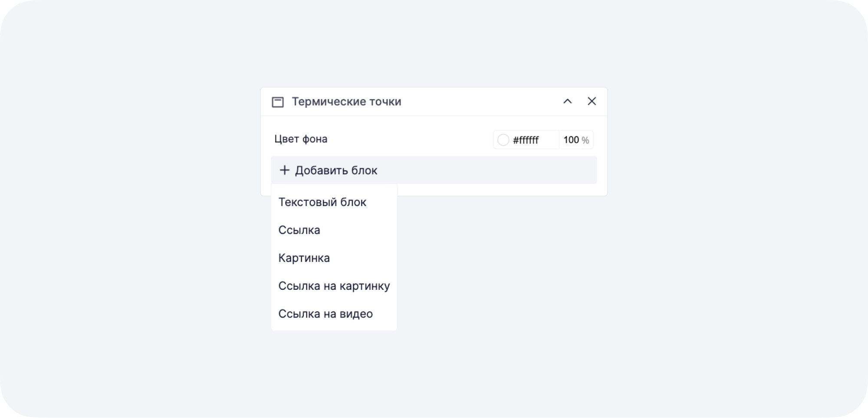Select Ссылка на видео menu entry
The height and width of the screenshot is (418, 868).
coord(325,313)
